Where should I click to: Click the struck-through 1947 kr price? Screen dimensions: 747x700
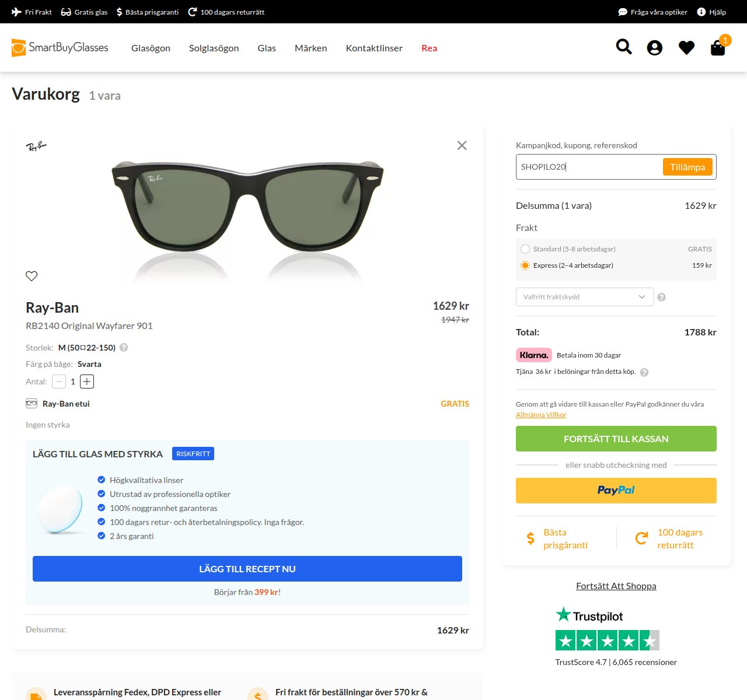(x=455, y=320)
